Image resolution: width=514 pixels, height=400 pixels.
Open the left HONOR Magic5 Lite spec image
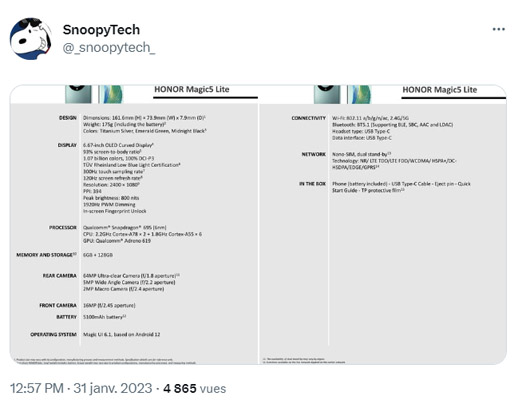coord(134,225)
